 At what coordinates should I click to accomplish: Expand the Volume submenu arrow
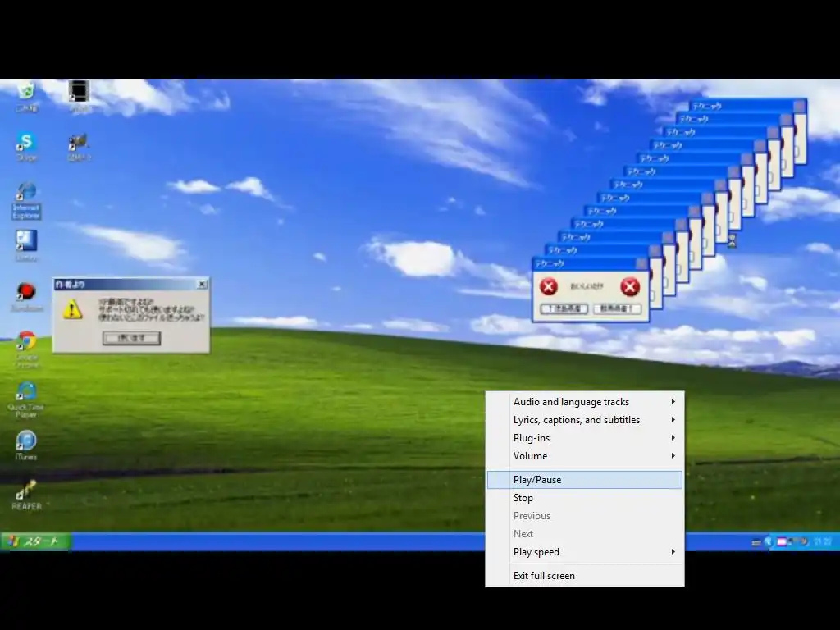(673, 456)
